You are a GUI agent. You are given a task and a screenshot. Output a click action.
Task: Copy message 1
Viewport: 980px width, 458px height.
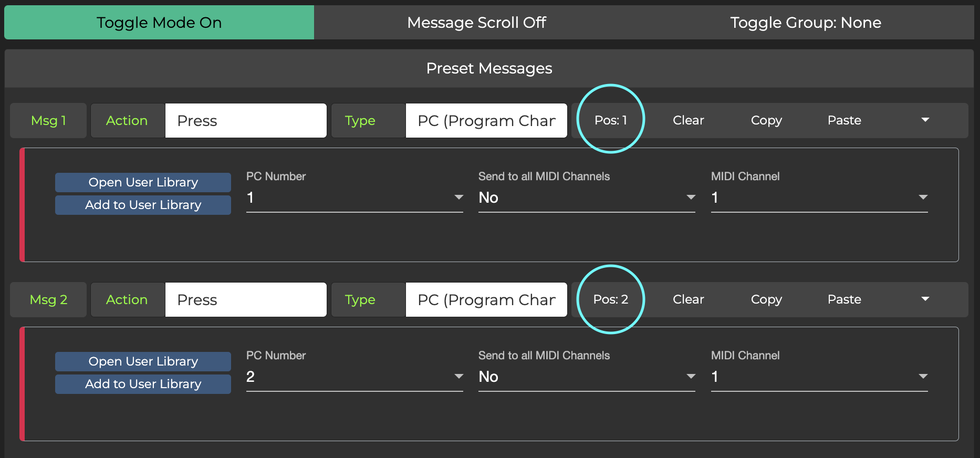click(766, 120)
